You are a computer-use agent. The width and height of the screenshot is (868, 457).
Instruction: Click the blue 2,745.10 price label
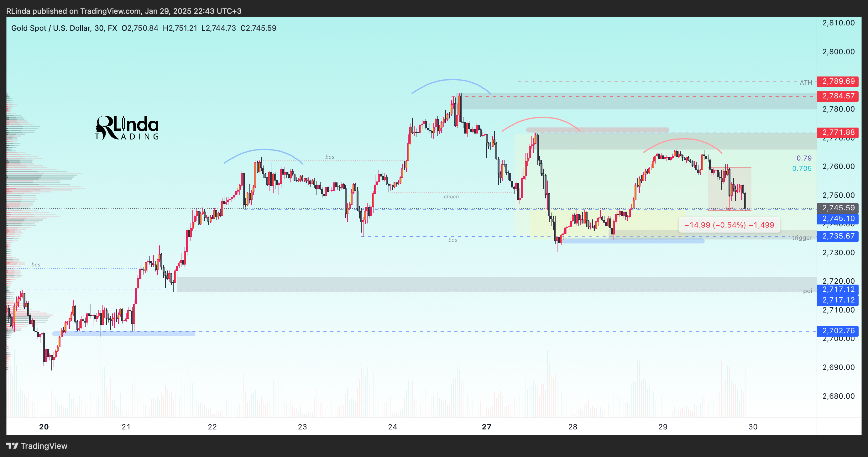[x=838, y=219]
